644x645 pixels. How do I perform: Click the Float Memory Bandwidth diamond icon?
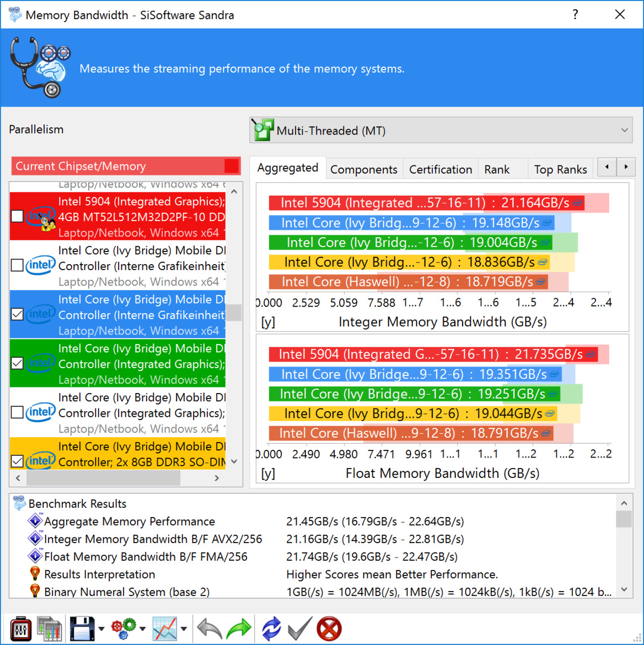coord(35,556)
